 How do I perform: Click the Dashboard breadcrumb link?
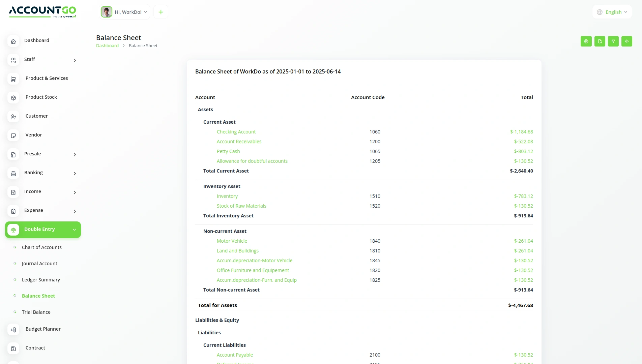[x=107, y=46]
